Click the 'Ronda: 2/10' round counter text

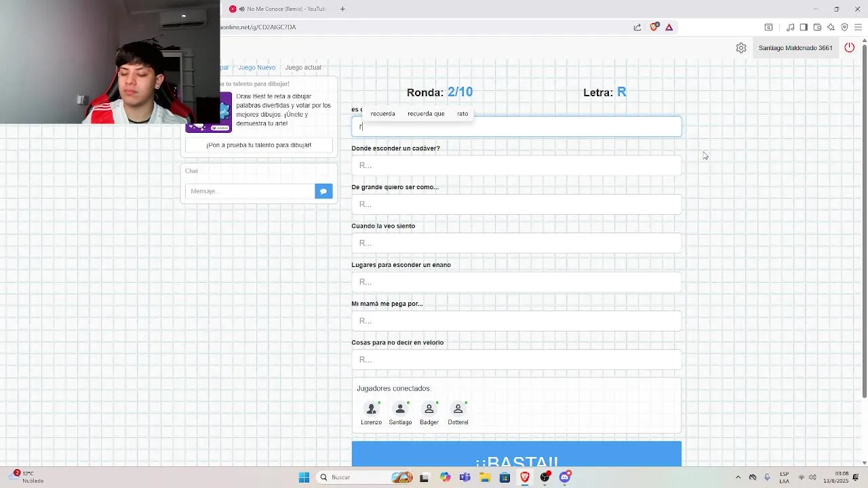(439, 92)
